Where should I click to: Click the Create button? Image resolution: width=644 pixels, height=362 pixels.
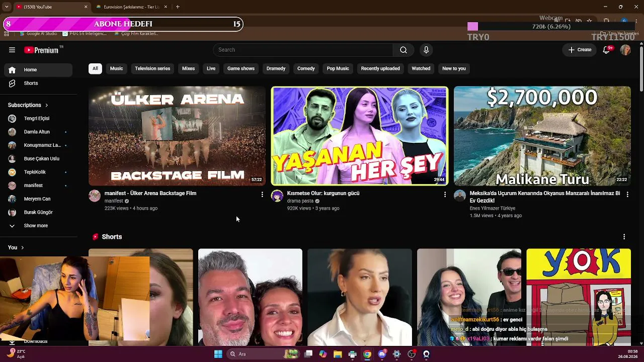[580, 50]
